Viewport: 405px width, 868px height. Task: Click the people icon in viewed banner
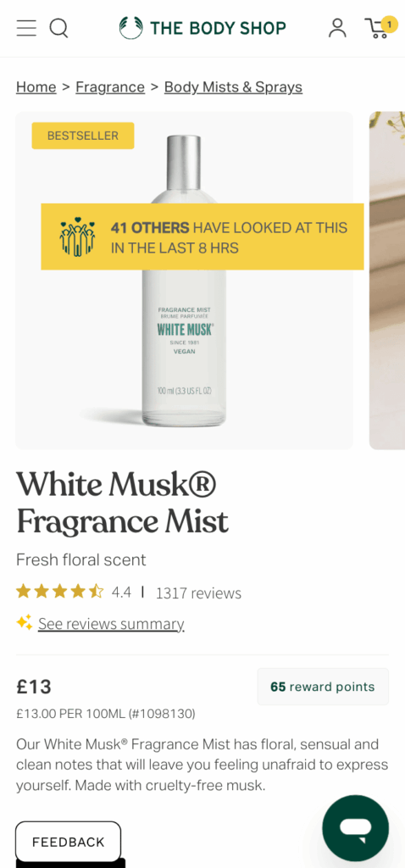77,236
